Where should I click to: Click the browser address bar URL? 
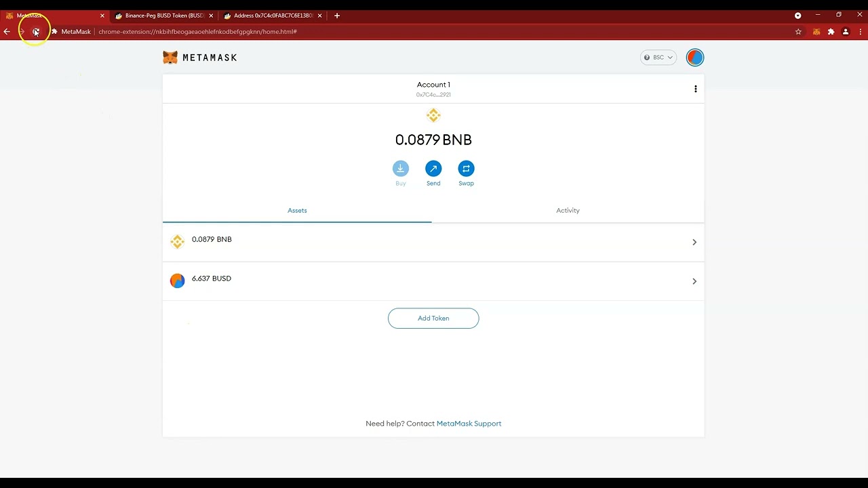click(197, 32)
